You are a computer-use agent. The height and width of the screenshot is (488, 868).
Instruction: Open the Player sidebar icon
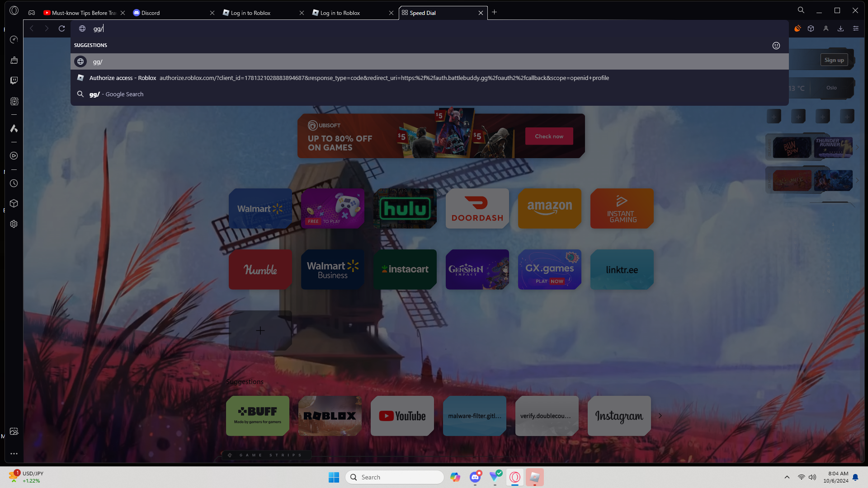14,156
